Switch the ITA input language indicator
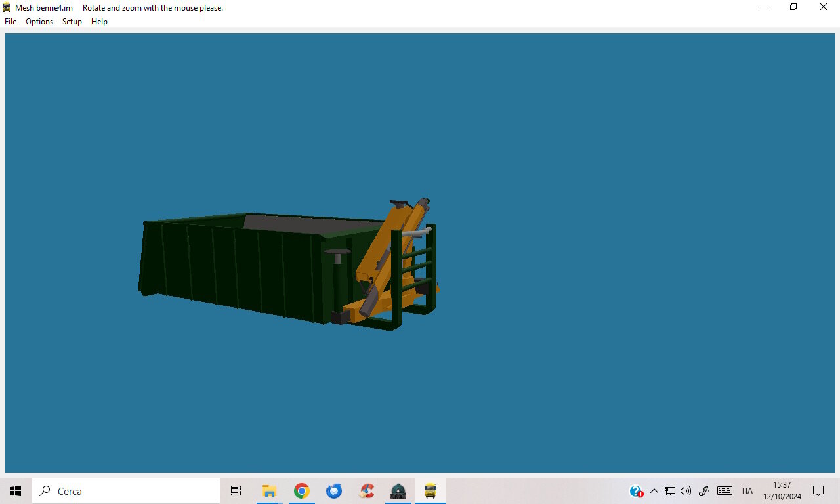Viewport: 840px width, 504px height. pos(747,491)
